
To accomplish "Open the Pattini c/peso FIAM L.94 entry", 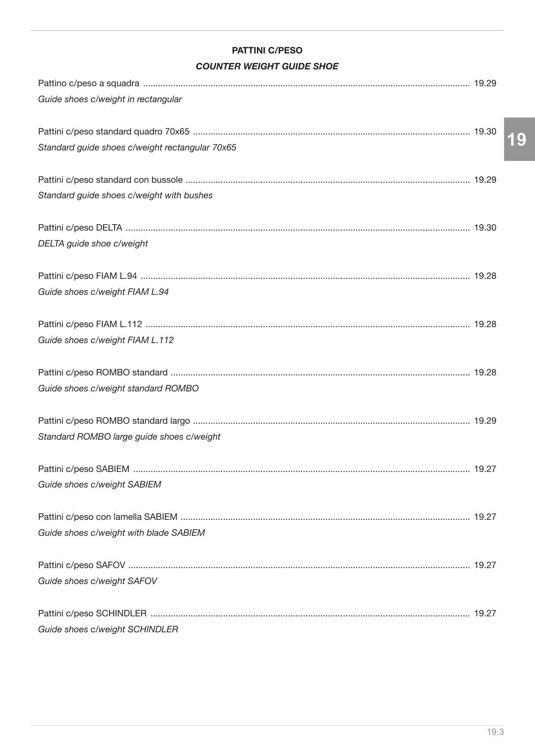I will coord(267,276).
